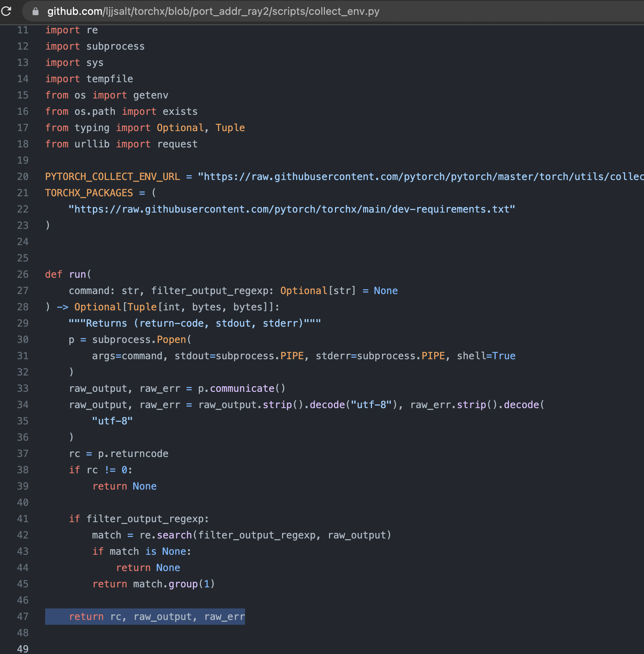This screenshot has width=644, height=654.
Task: Click 'import re' code line
Action: coord(71,30)
